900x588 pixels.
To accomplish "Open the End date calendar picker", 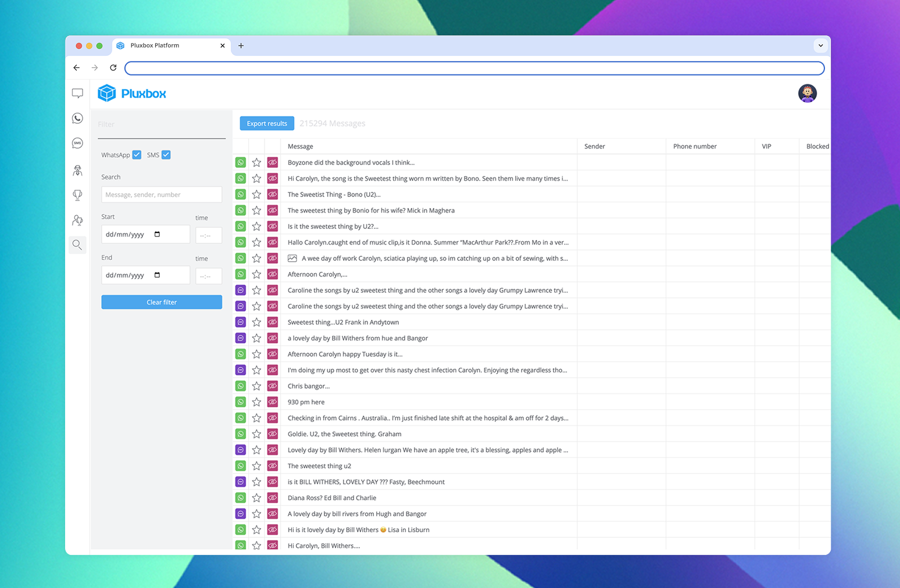I will (x=157, y=275).
